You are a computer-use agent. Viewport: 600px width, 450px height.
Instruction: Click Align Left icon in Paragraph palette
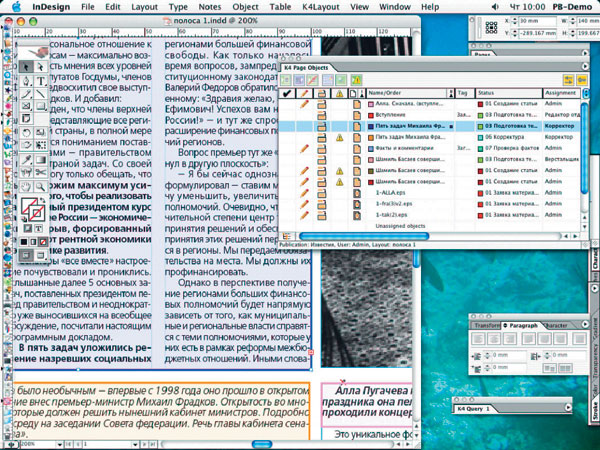[478, 338]
